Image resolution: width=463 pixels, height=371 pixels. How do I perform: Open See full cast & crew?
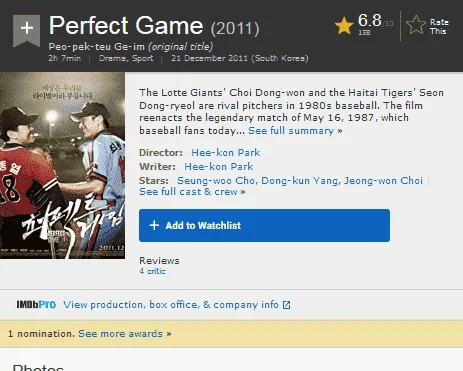tap(192, 192)
